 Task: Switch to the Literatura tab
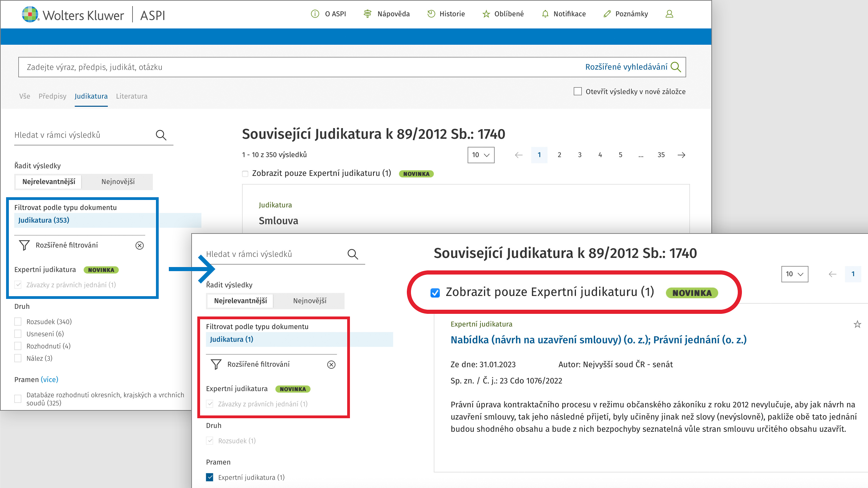(132, 96)
